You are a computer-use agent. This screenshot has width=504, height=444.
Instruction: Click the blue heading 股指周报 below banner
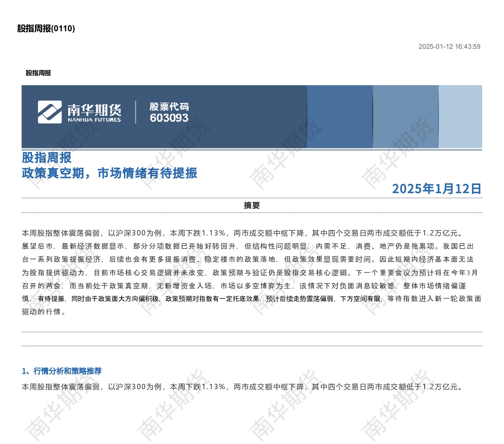point(47,158)
